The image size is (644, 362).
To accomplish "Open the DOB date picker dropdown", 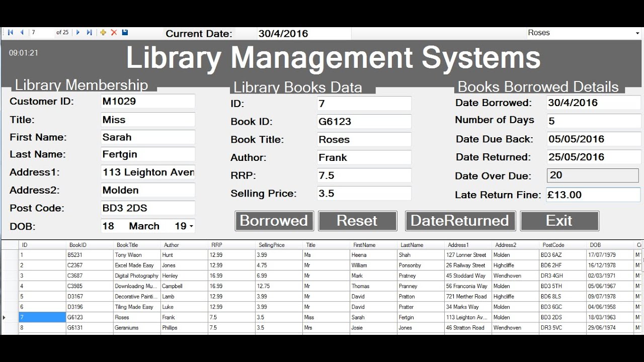I will tap(191, 226).
